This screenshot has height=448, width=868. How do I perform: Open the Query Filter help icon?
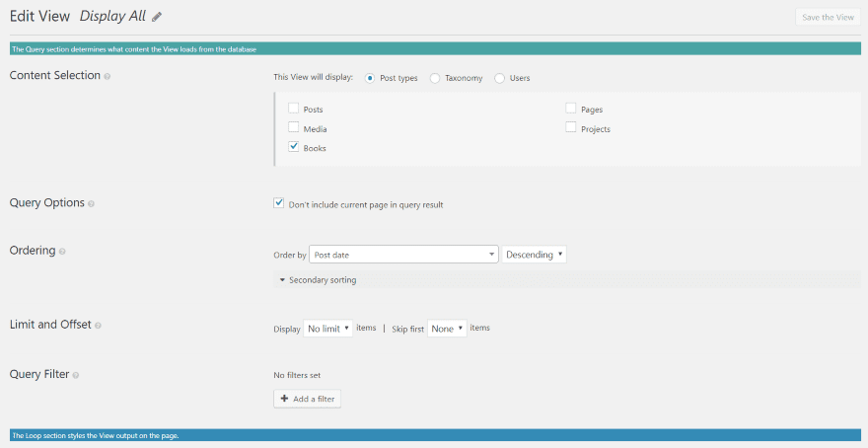click(76, 375)
